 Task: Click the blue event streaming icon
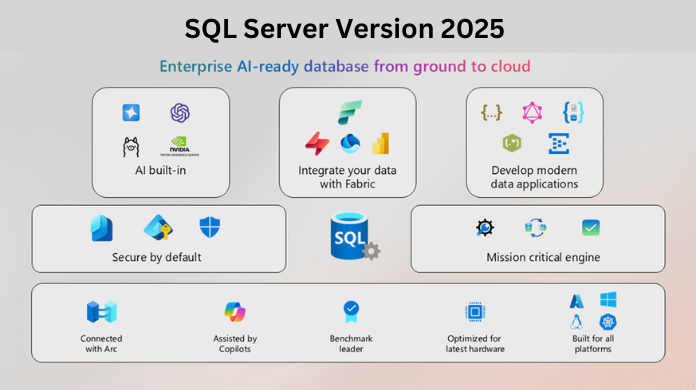(559, 143)
